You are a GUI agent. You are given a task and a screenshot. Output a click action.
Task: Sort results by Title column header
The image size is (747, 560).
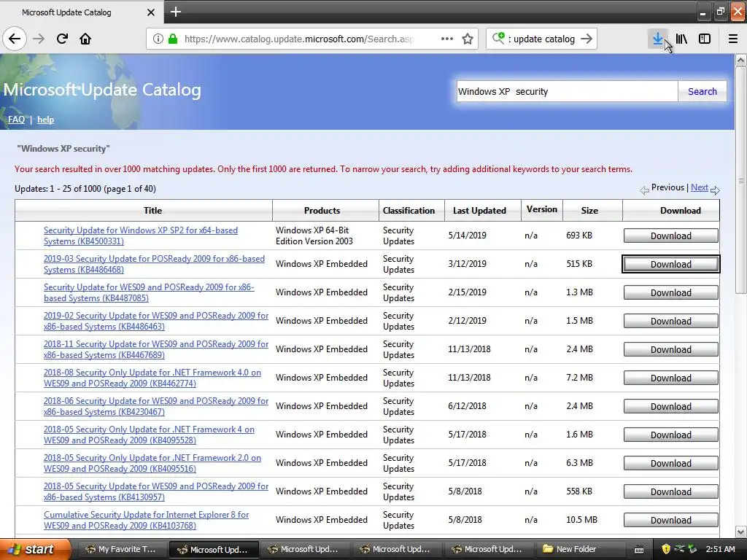[x=152, y=211]
